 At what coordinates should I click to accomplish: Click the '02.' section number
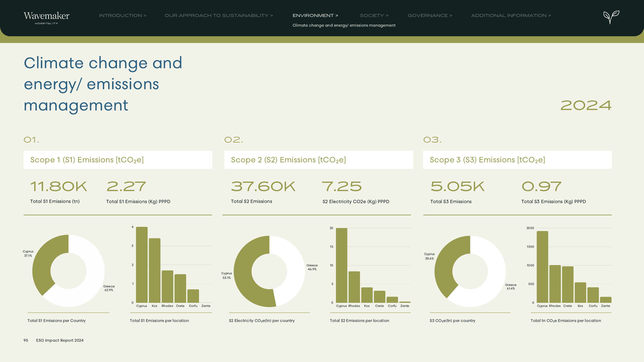pyautogui.click(x=234, y=140)
